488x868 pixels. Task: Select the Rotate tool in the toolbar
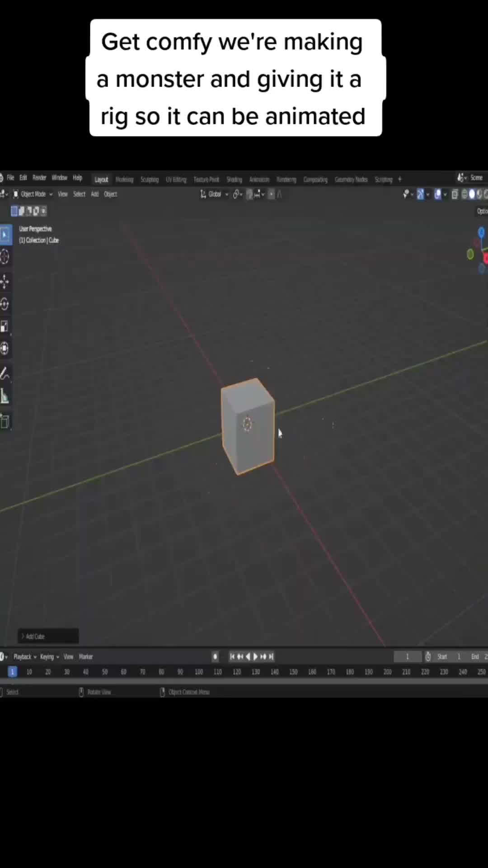[5, 304]
